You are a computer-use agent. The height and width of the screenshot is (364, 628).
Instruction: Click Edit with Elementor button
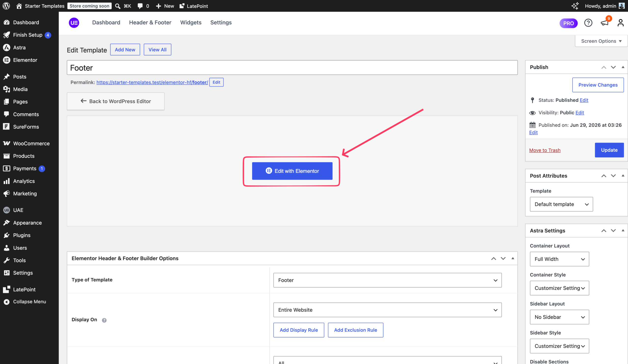292,171
